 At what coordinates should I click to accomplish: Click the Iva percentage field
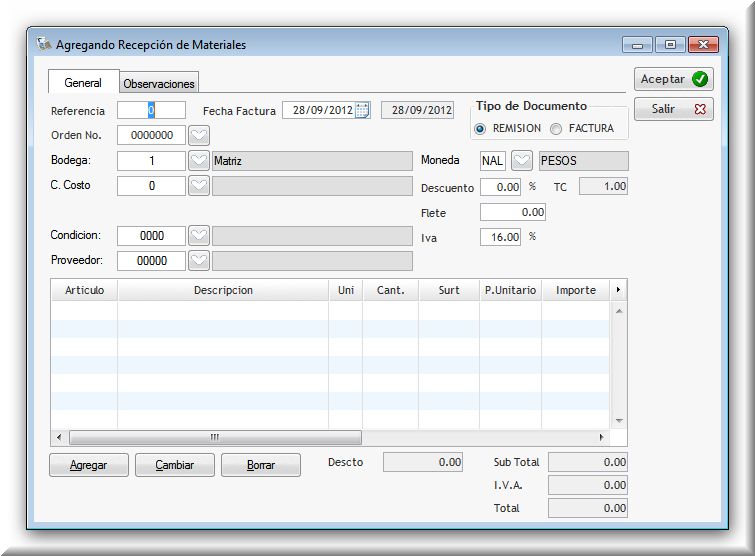pos(500,237)
